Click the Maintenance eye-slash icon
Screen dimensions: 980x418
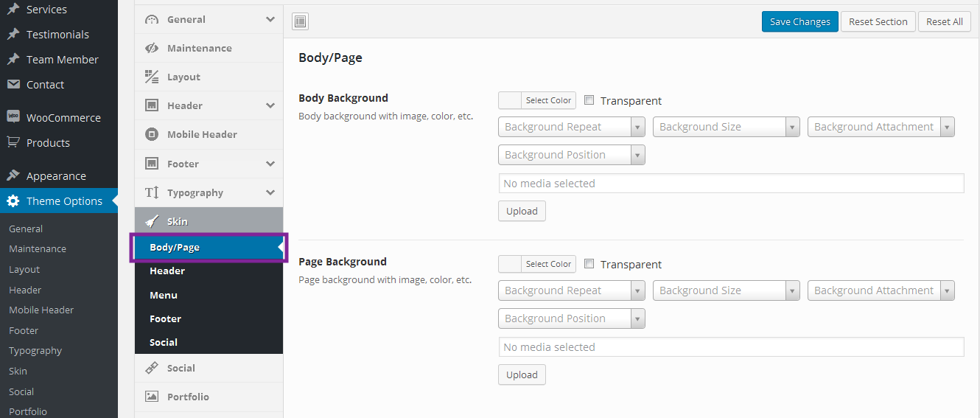(x=152, y=48)
